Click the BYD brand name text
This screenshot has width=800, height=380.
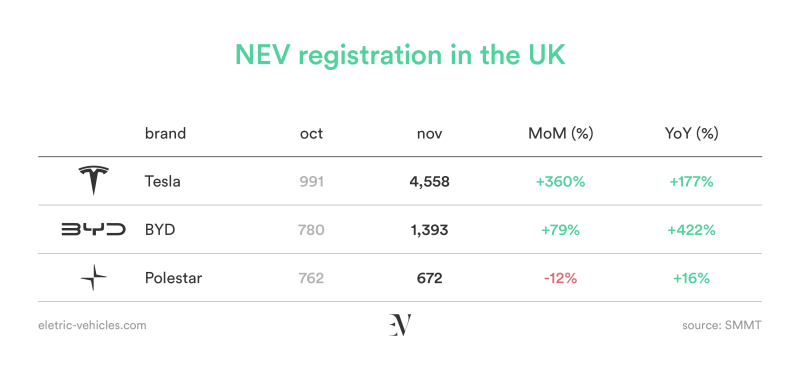click(x=160, y=230)
